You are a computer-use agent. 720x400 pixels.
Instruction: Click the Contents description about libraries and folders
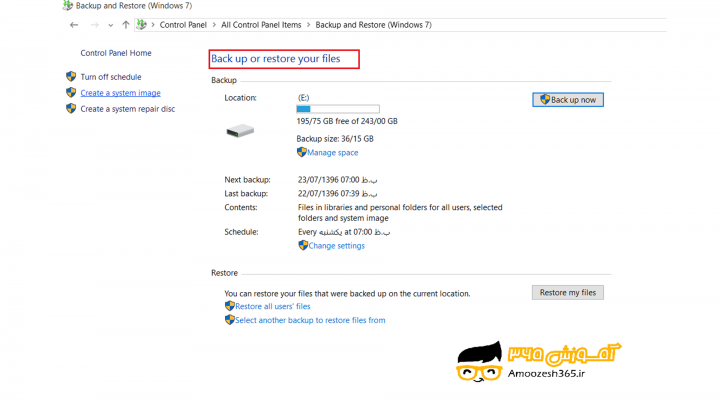pyautogui.click(x=400, y=213)
